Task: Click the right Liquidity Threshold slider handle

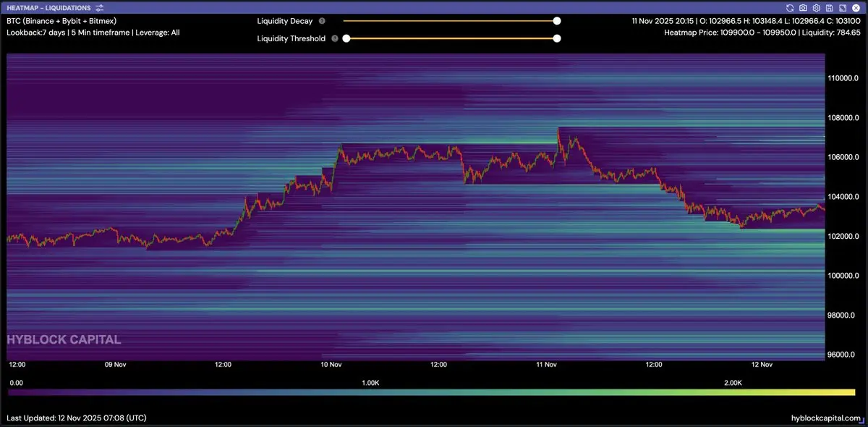Action: tap(557, 38)
